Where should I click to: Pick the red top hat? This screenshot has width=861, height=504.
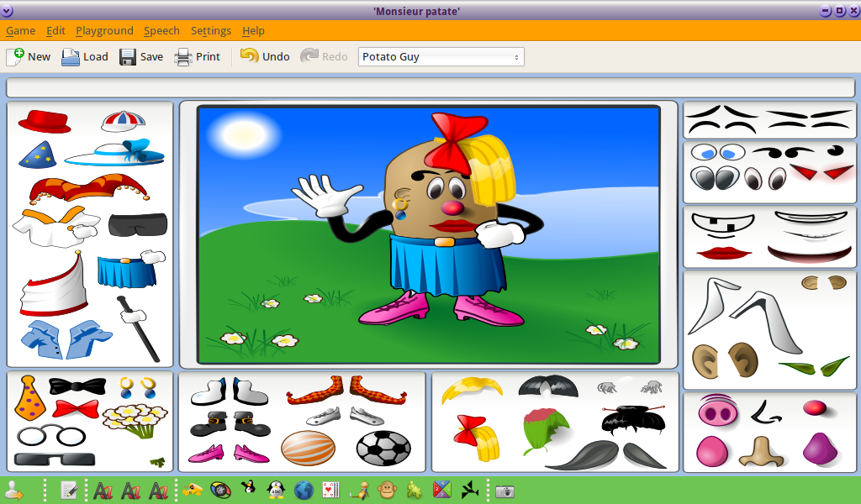[45, 121]
